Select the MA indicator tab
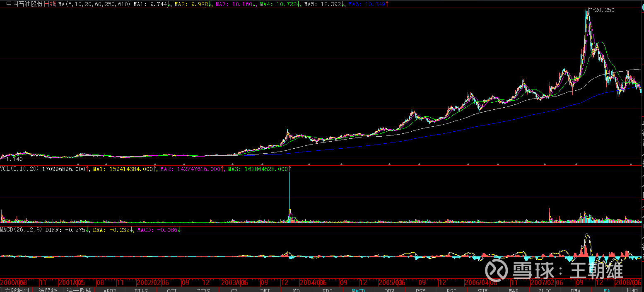Screen dimensions: 644x292 607,290
